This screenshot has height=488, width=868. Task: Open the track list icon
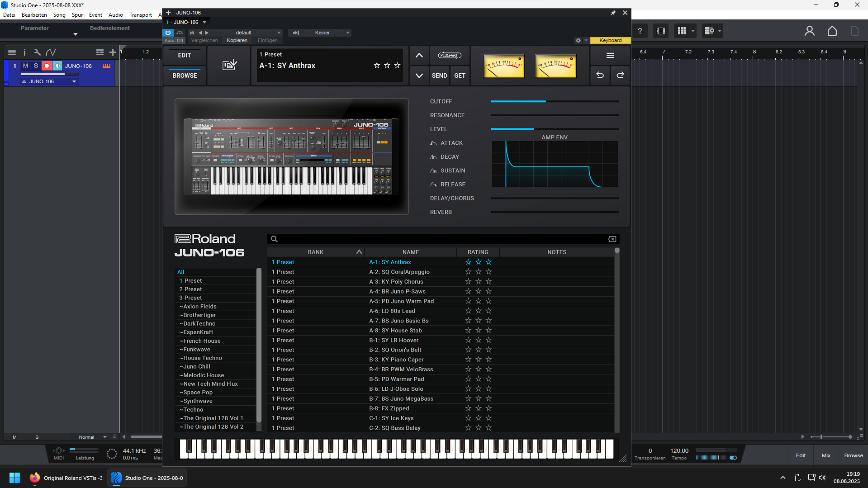(x=12, y=52)
